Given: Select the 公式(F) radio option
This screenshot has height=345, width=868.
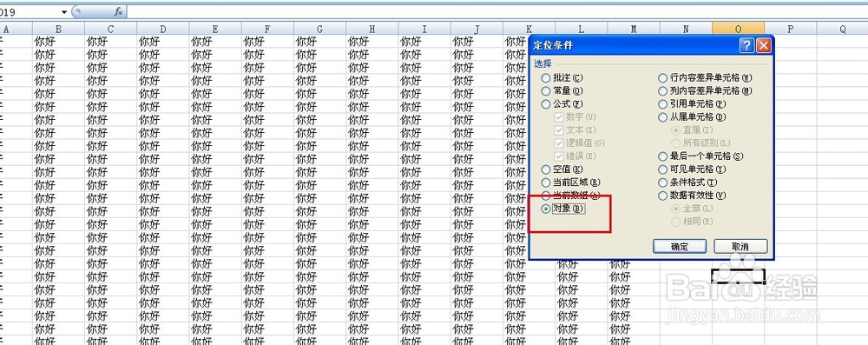Looking at the screenshot, I should click(562, 104).
